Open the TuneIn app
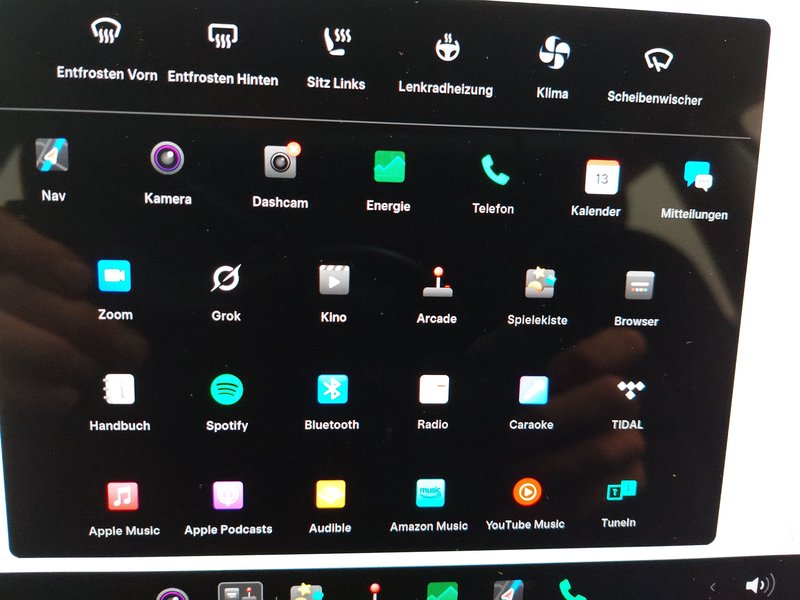Viewport: 800px width, 600px height. point(621,491)
